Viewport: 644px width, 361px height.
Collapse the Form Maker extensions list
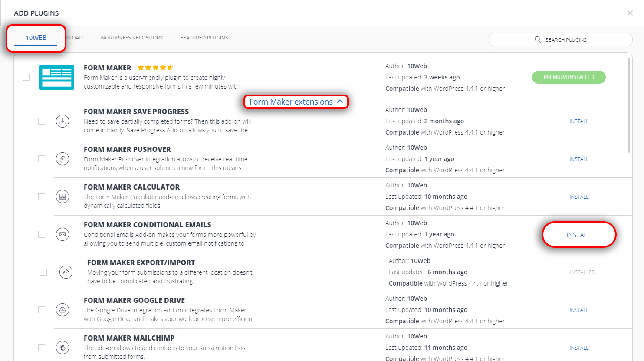(x=296, y=102)
